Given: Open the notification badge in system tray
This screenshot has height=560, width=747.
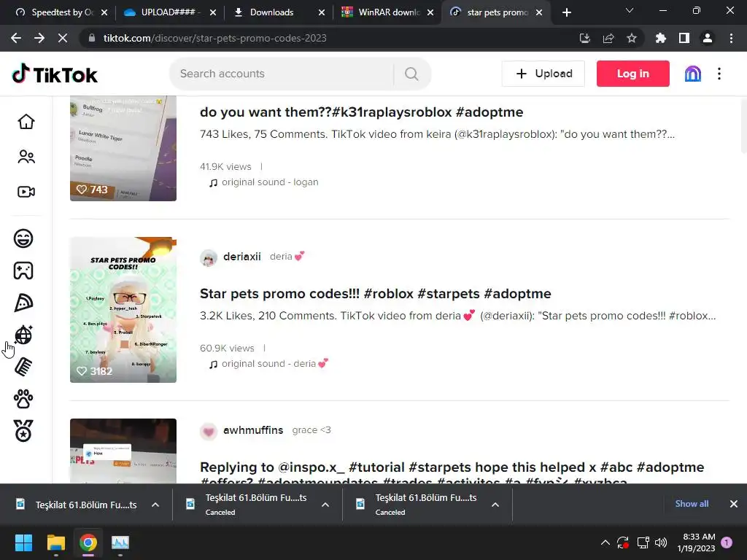Looking at the screenshot, I should (x=727, y=542).
